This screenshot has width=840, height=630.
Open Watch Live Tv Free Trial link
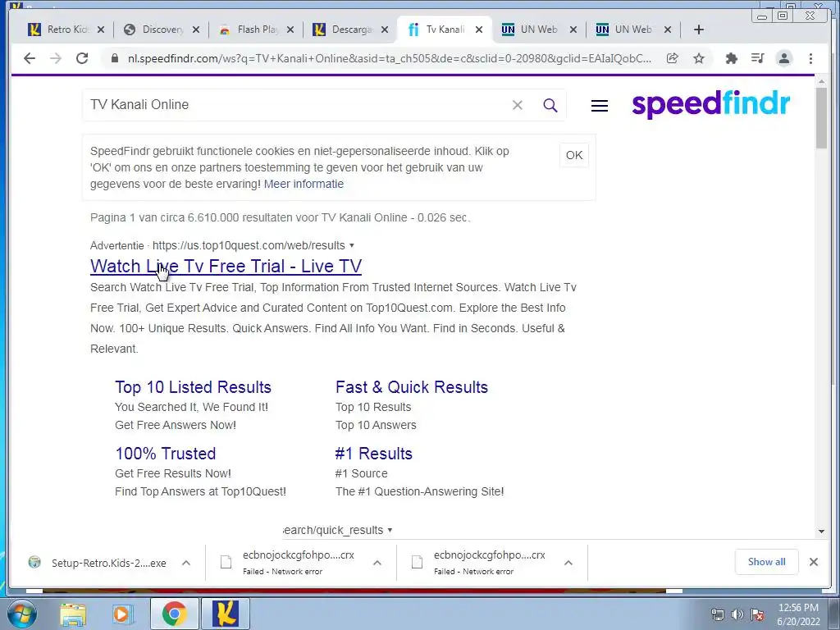point(226,267)
